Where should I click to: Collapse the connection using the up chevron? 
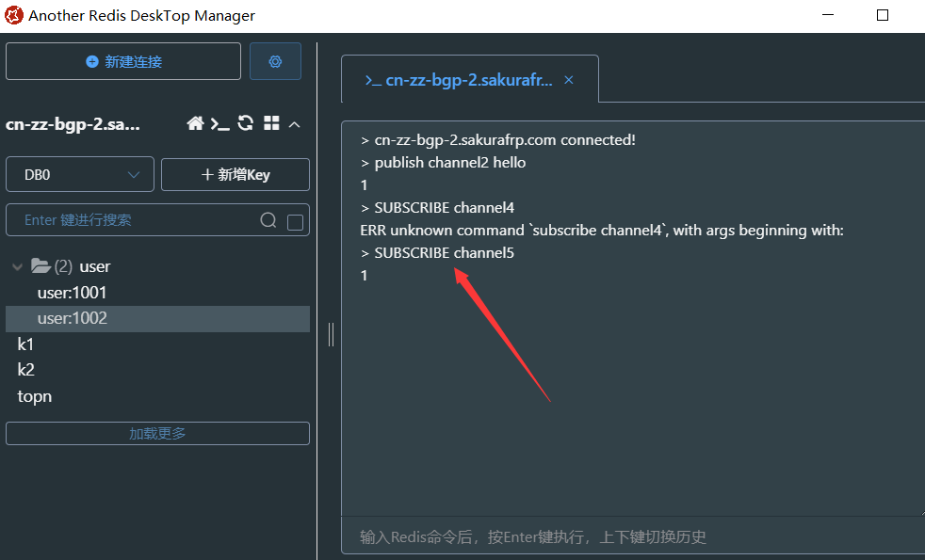point(295,124)
